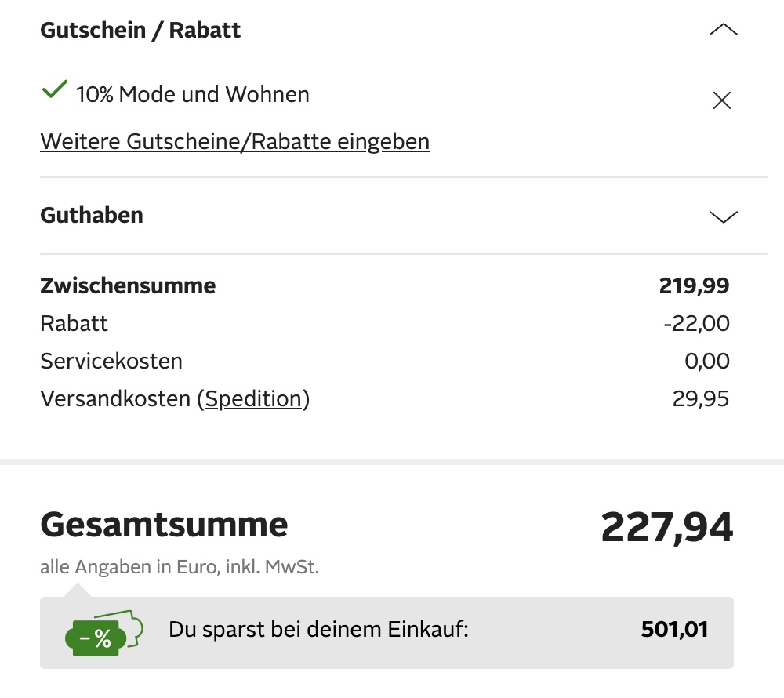Click the Euro and MwSt. note
The height and width of the screenshot is (698, 784).
tap(180, 567)
